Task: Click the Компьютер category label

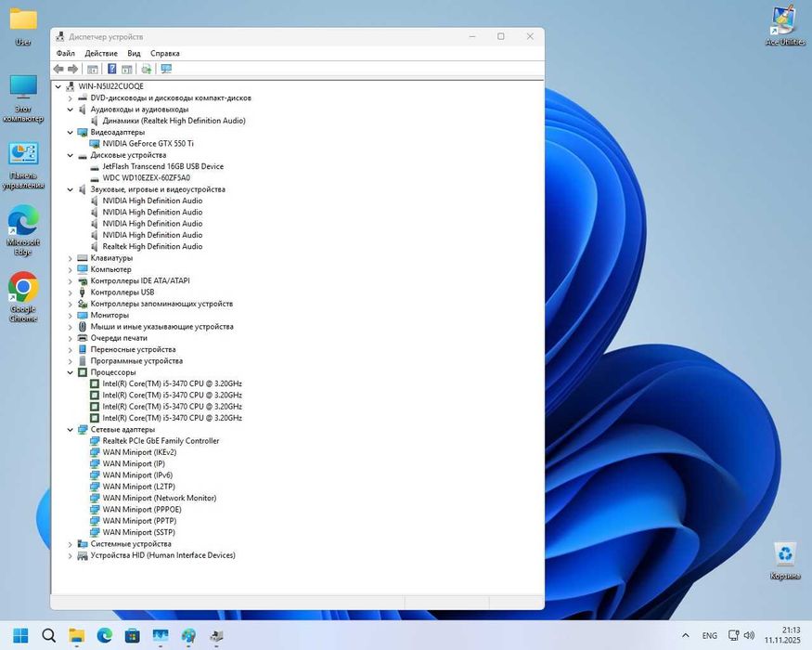Action: pos(110,269)
